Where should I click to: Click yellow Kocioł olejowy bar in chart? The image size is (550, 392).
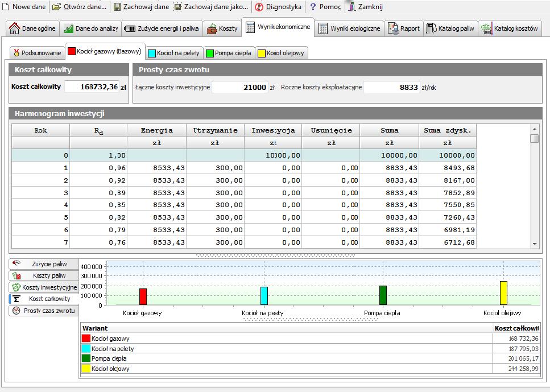click(x=503, y=292)
